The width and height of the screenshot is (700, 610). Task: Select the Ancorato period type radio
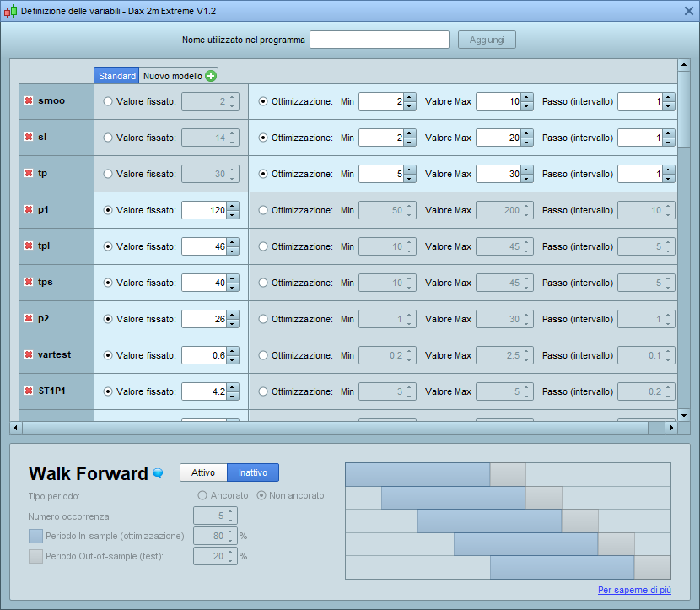tap(202, 495)
